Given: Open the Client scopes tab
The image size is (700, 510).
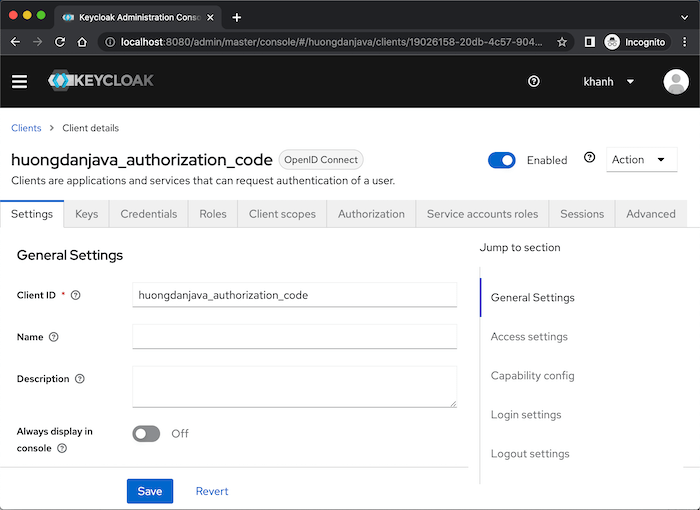Looking at the screenshot, I should tap(282, 214).
